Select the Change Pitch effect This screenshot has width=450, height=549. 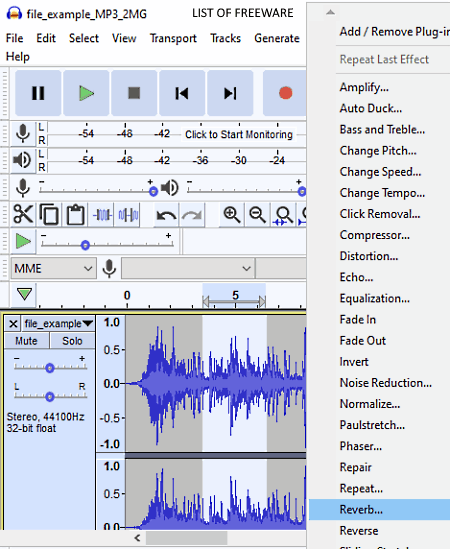(379, 151)
